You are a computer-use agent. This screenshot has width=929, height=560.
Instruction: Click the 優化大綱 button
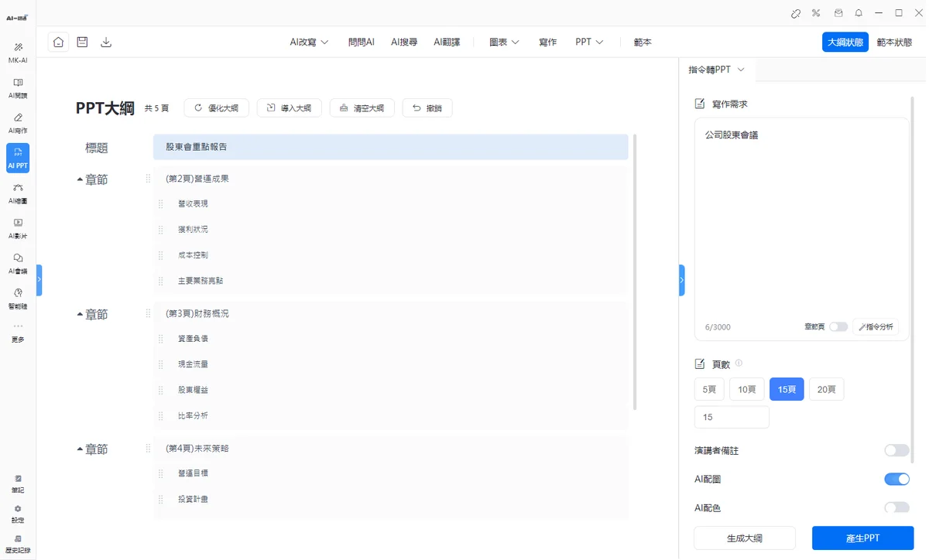[x=217, y=108]
